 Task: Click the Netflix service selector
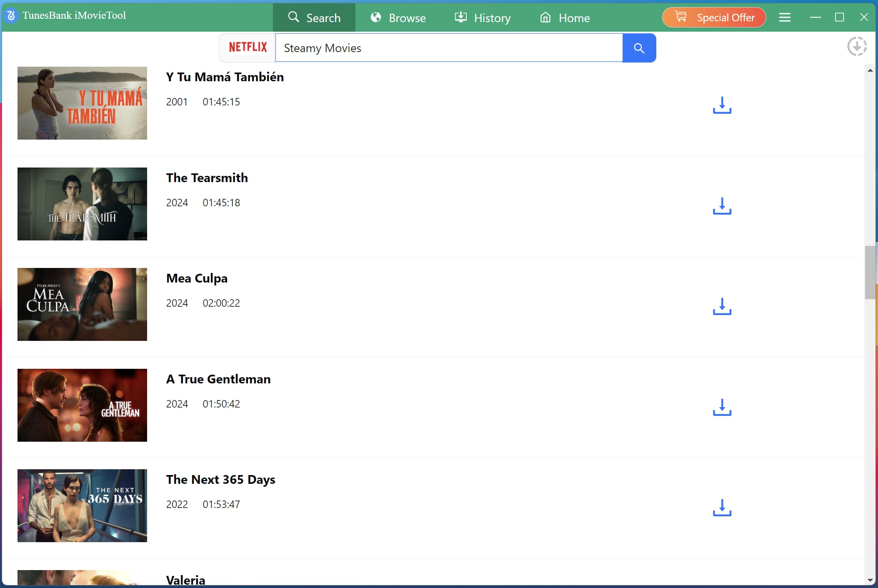[248, 48]
